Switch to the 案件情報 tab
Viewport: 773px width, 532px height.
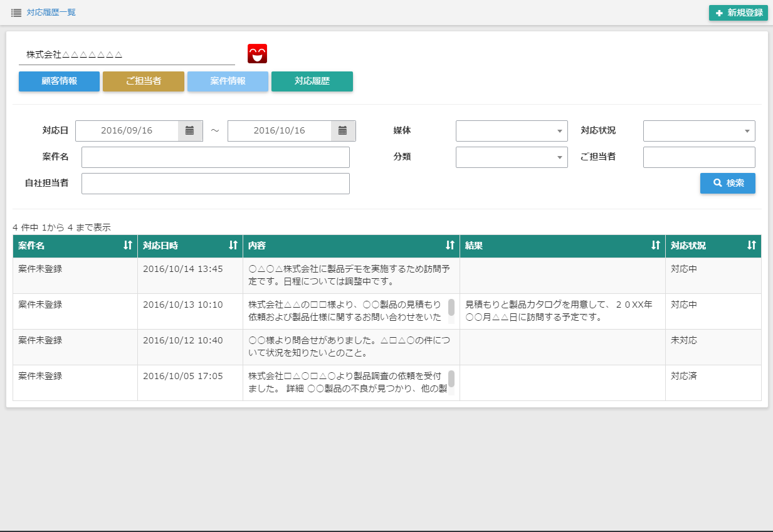(x=228, y=81)
